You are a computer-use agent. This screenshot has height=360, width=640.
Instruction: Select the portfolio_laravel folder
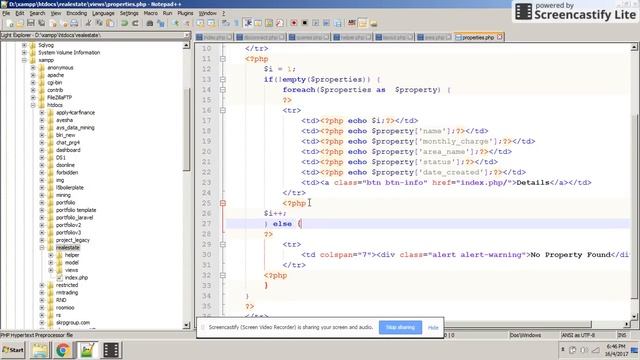[74, 218]
